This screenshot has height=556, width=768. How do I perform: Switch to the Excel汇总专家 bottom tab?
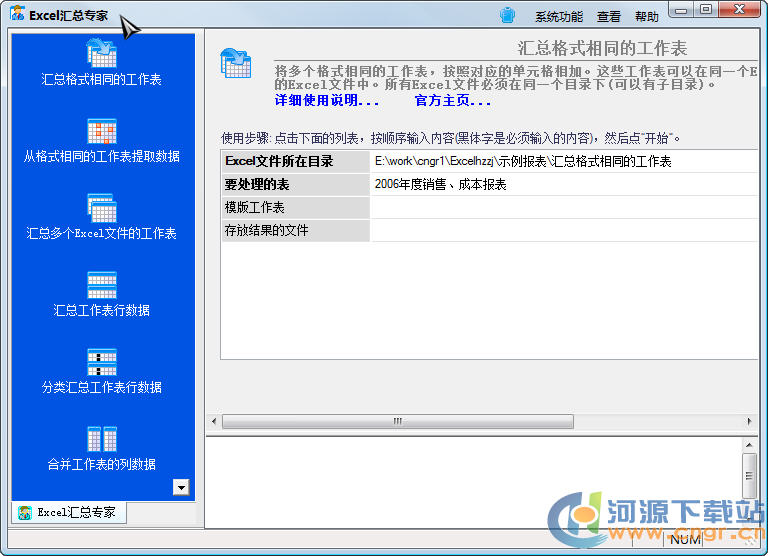point(69,513)
